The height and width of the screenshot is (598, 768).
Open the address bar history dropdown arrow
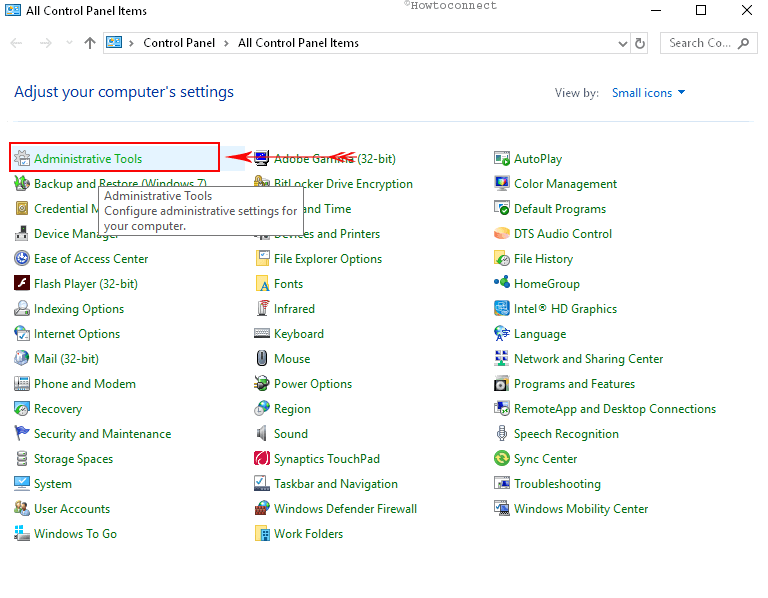(621, 43)
